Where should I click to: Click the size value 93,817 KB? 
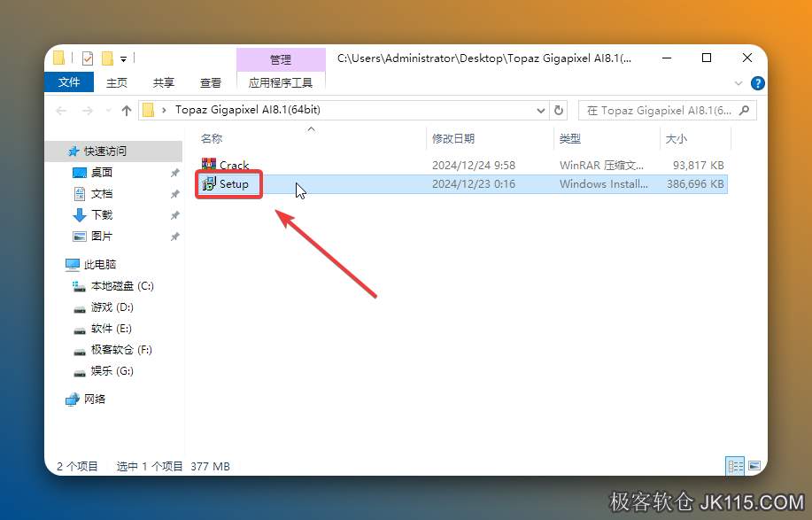(x=698, y=165)
